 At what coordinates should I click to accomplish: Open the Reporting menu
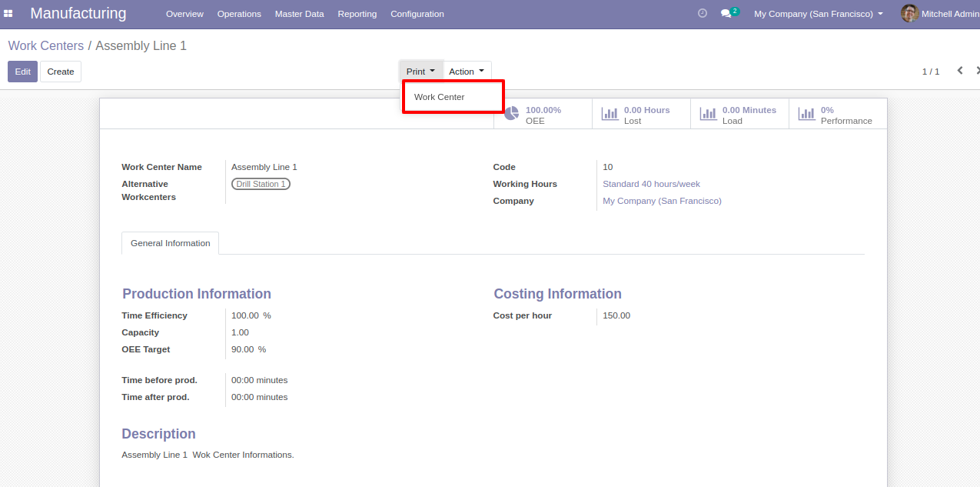coord(357,14)
